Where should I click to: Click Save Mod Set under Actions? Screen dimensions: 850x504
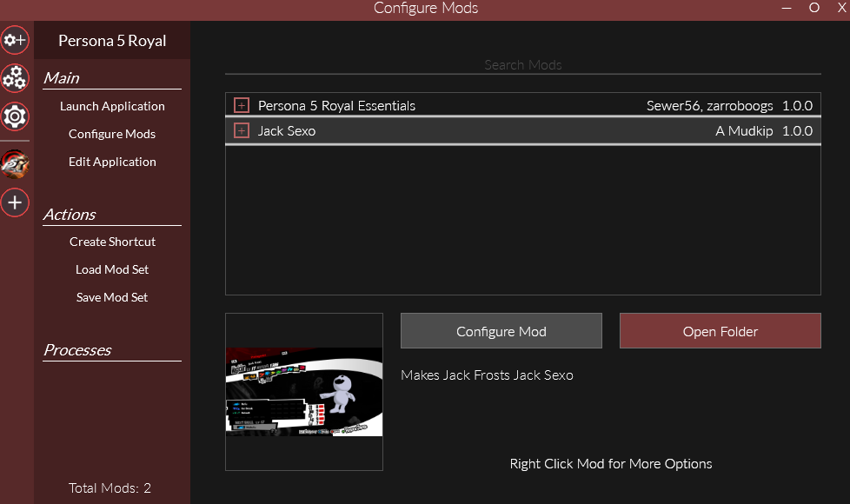point(112,297)
